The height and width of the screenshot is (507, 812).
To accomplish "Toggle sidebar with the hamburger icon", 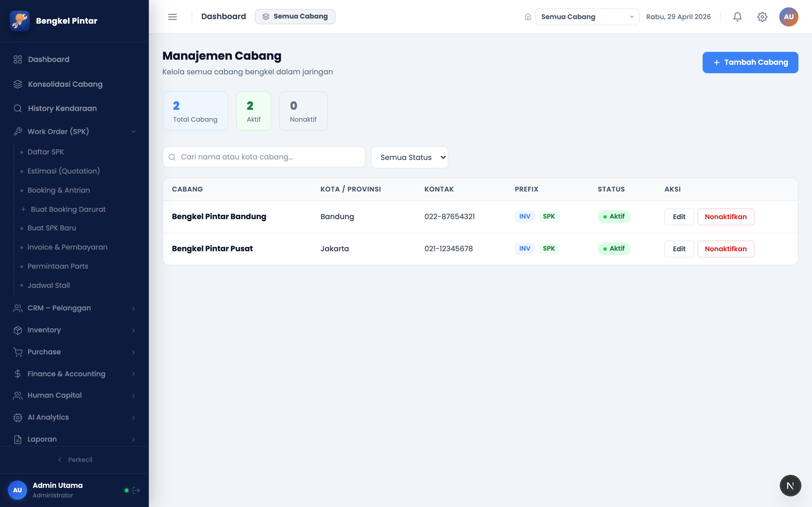I will click(173, 17).
